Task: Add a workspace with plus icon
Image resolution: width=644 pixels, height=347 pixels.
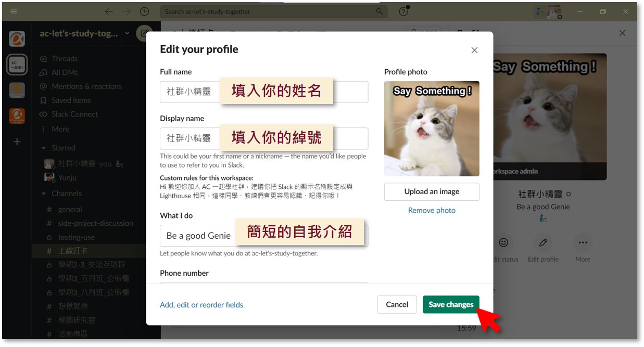Action: (17, 142)
